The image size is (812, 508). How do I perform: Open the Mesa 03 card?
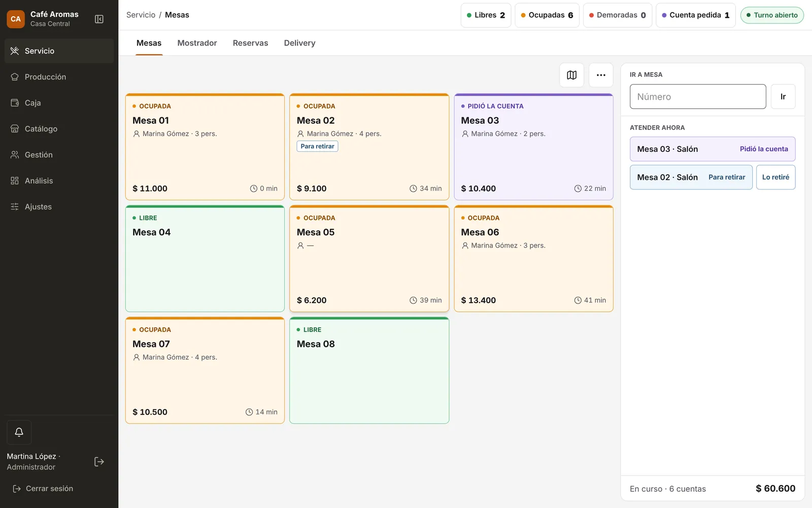533,147
